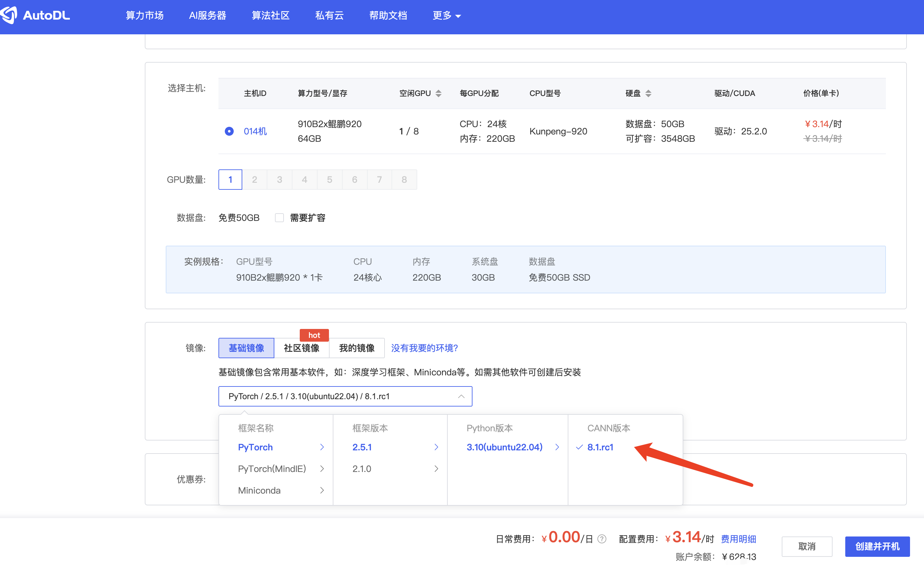Click the 日常费用 help question icon
Screen dimensions: 924x567
pyautogui.click(x=601, y=539)
